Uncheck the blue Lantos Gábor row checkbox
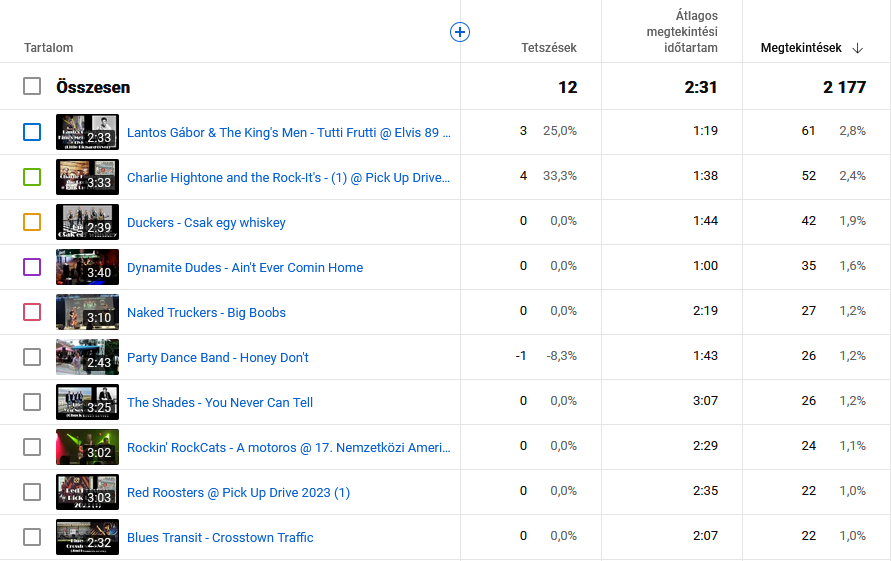The width and height of the screenshot is (891, 561). coord(32,132)
